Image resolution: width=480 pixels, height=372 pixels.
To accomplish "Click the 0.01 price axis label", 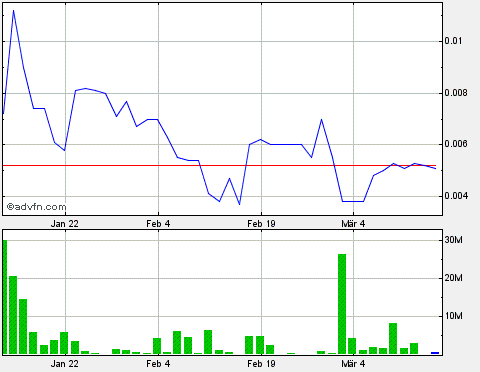I will point(453,41).
